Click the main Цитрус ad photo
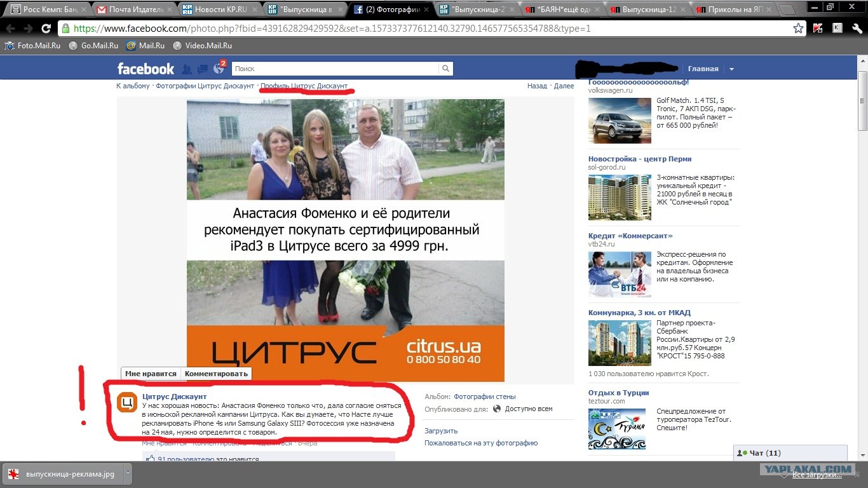 tap(345, 240)
